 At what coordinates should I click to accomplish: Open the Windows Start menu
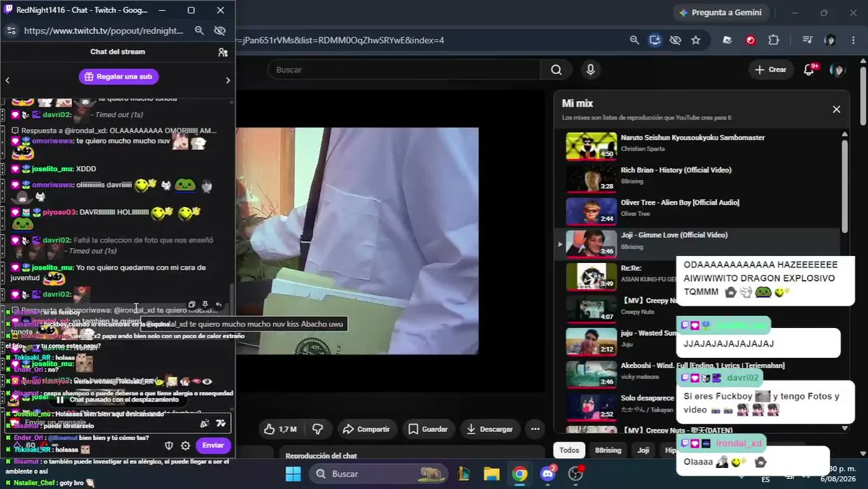293,473
